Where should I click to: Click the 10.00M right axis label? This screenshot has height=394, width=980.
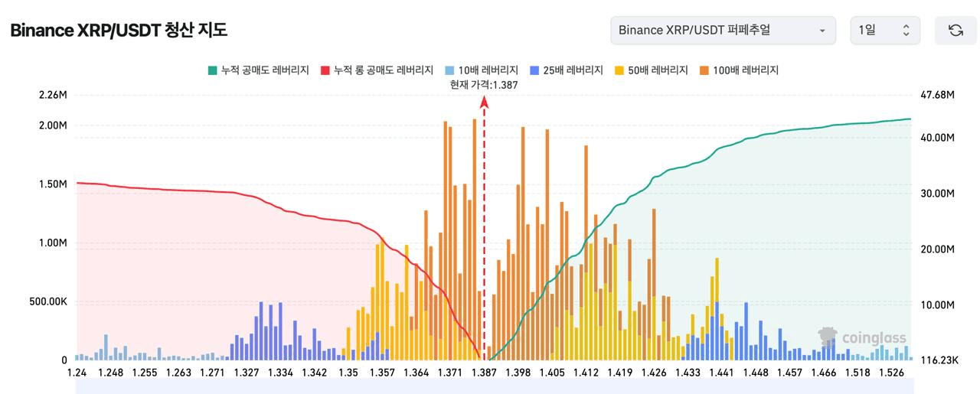pos(937,305)
